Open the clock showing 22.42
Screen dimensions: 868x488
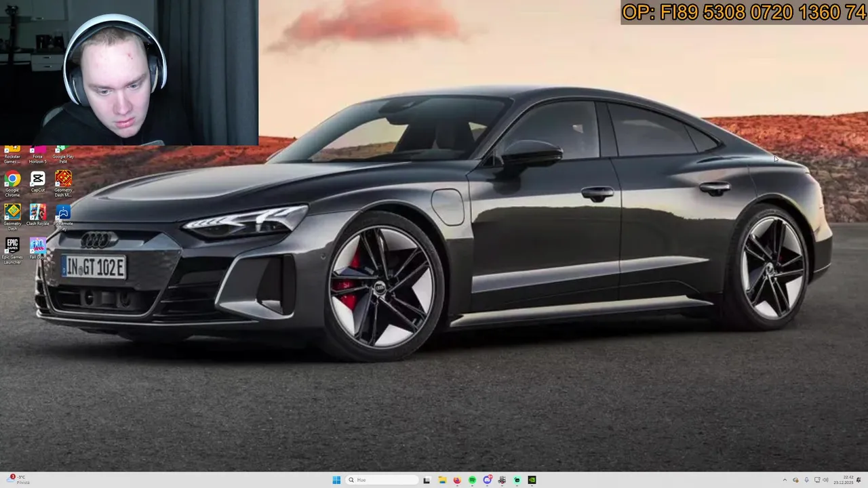(844, 480)
